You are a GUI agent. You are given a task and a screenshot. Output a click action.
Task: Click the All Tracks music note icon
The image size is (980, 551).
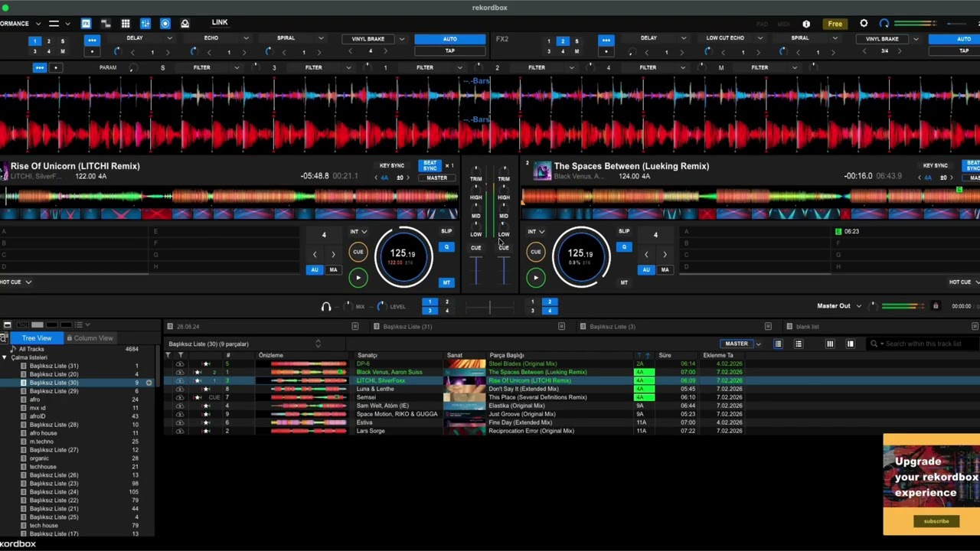(13, 349)
